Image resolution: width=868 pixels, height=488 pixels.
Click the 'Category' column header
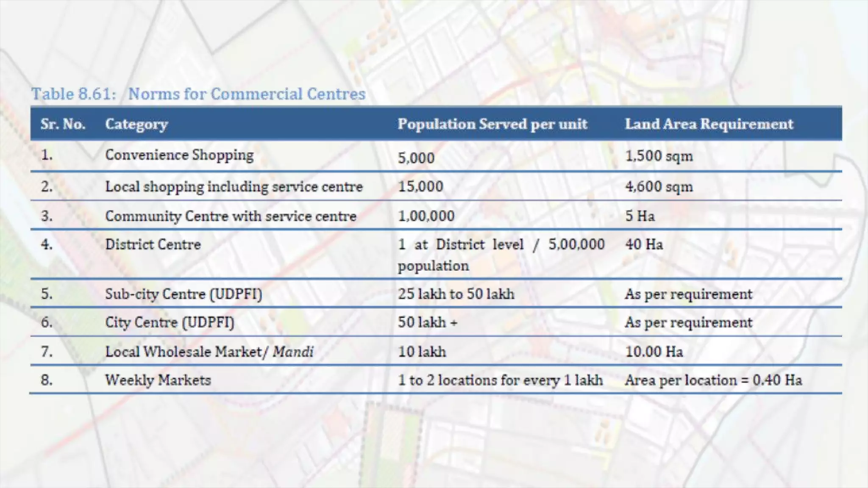[x=136, y=124]
